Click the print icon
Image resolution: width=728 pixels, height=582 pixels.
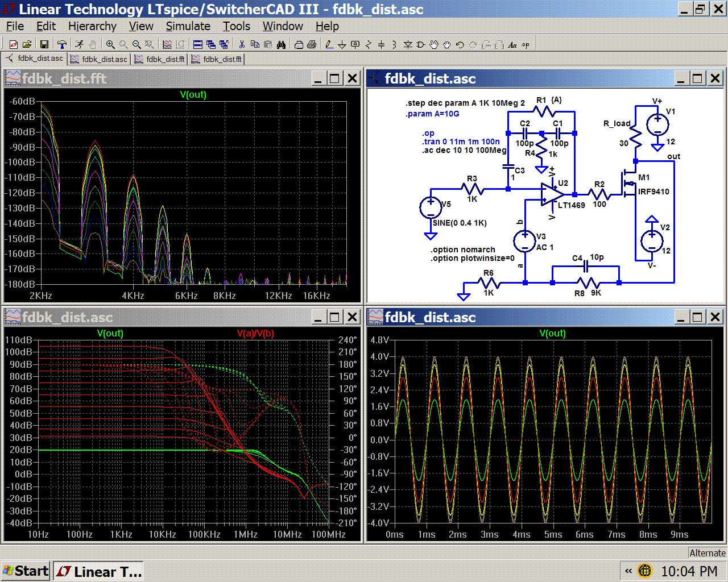pyautogui.click(x=312, y=44)
